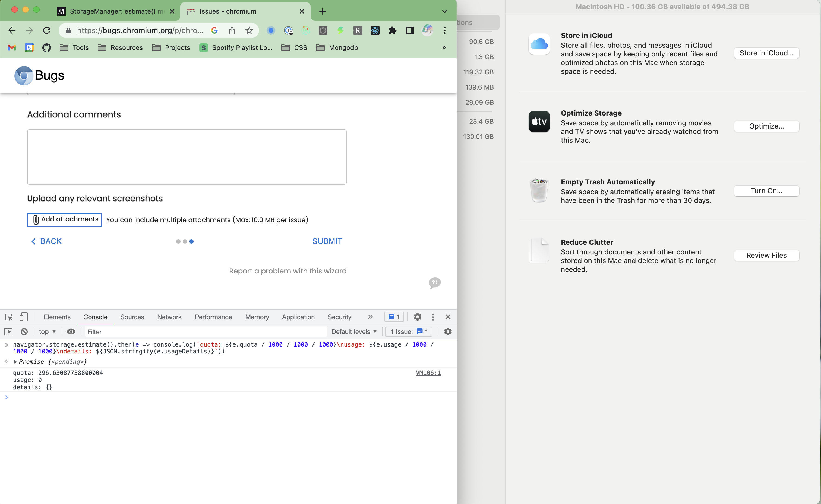Reload the current page

(47, 30)
